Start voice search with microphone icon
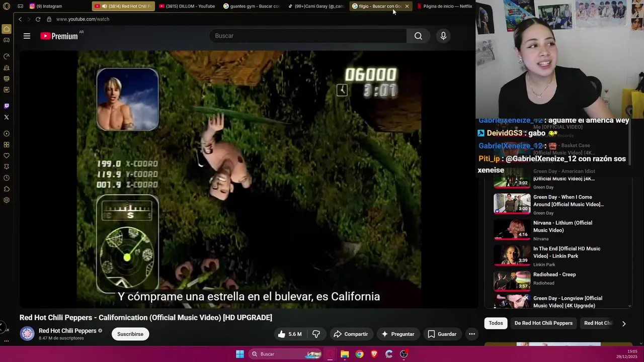The image size is (644, 362). pos(443,36)
